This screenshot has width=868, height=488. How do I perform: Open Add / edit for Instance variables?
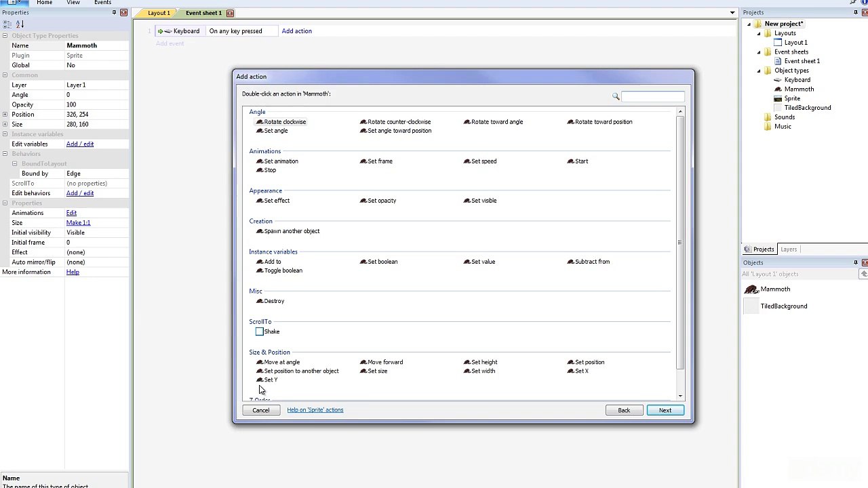pyautogui.click(x=80, y=144)
